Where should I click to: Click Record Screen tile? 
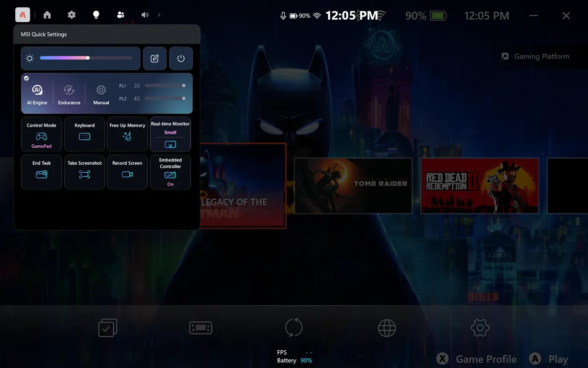127,172
